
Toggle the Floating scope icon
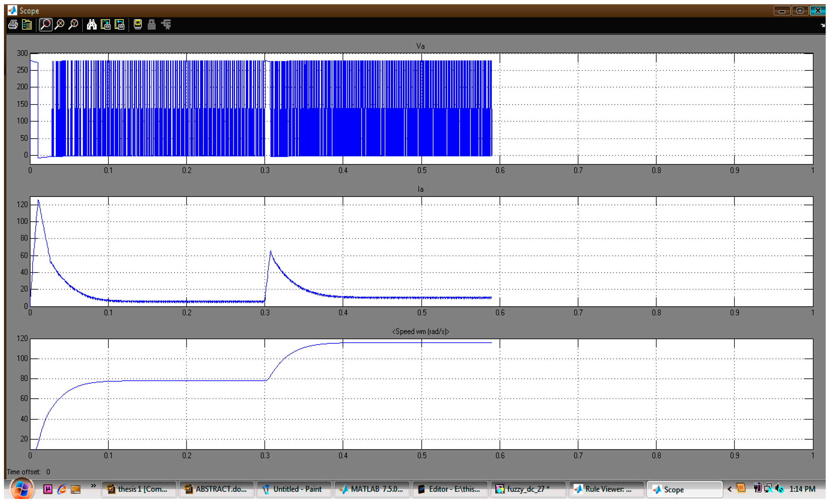(x=138, y=25)
